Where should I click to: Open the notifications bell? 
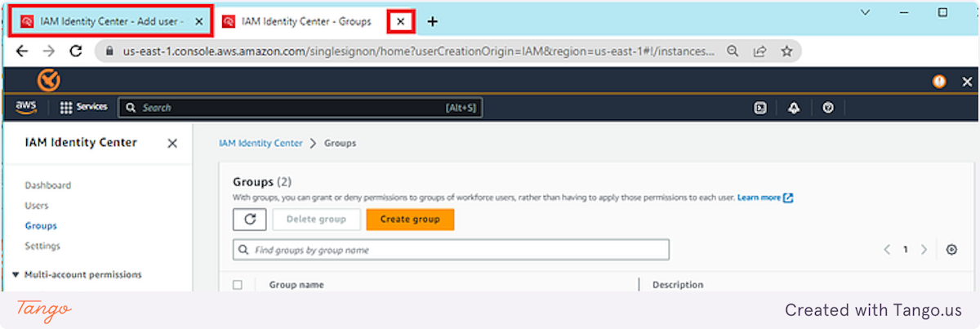click(794, 108)
